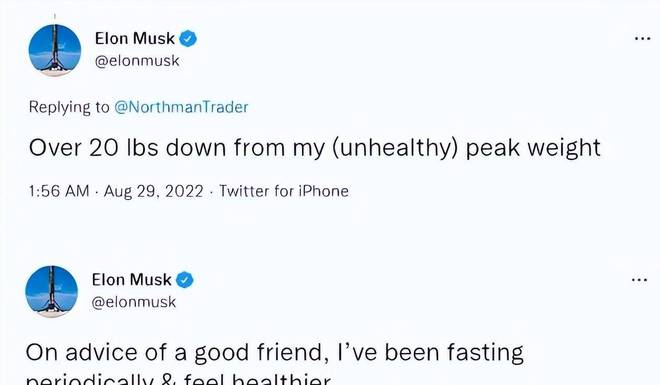Open @elonmusk handle in the reply tweet

(137, 61)
